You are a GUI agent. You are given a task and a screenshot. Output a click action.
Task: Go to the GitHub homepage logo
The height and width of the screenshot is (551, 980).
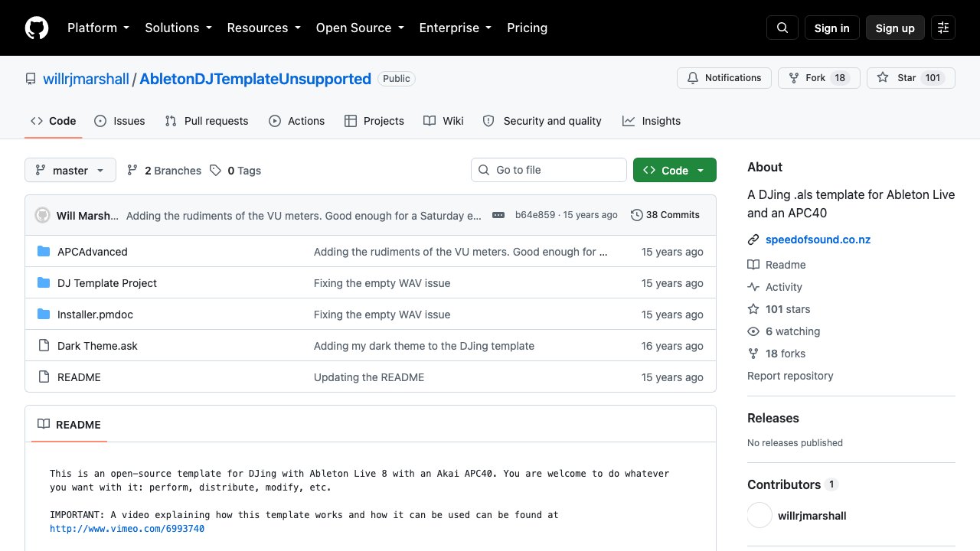37,28
